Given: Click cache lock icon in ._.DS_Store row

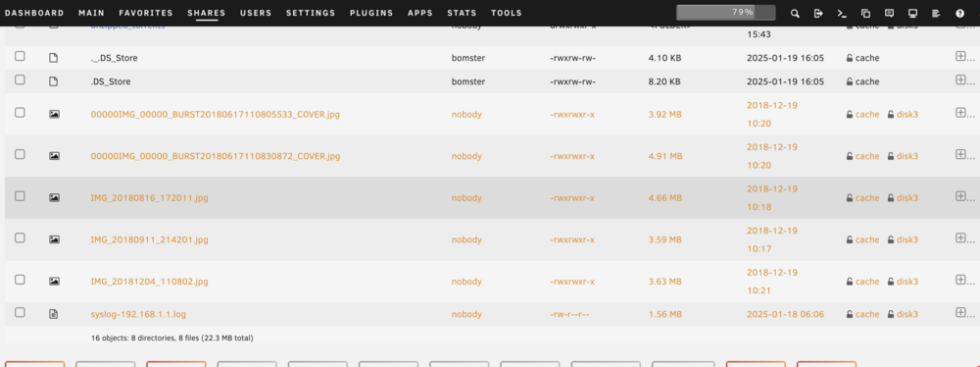Looking at the screenshot, I should pos(850,58).
